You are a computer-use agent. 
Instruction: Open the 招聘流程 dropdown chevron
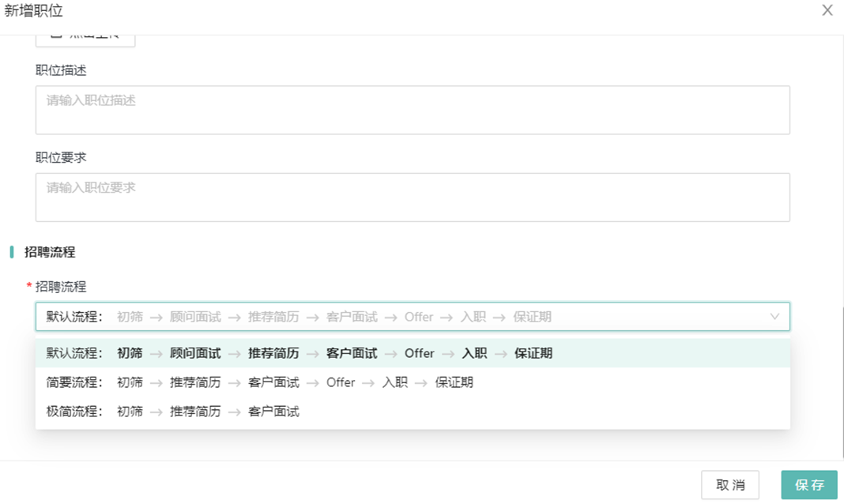pos(774,317)
